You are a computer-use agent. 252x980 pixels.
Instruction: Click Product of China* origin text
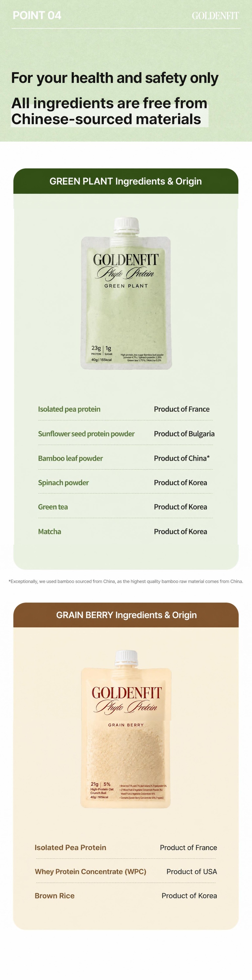pos(182,458)
